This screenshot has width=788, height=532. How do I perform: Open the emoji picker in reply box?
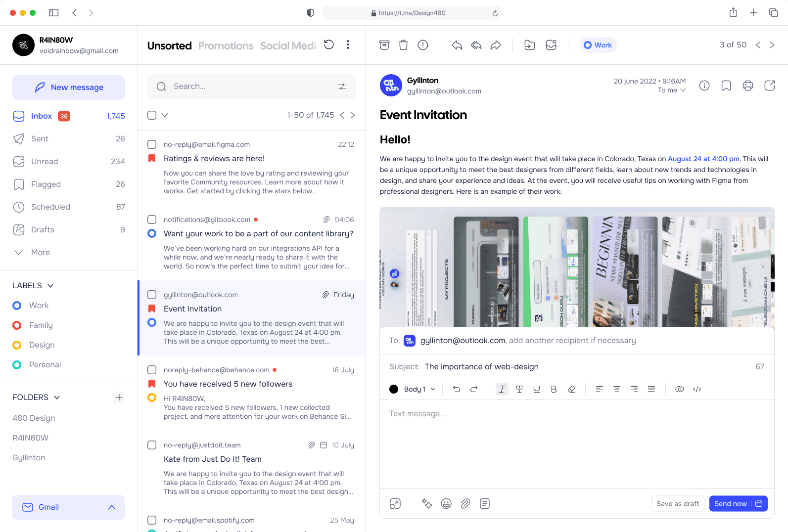(446, 503)
